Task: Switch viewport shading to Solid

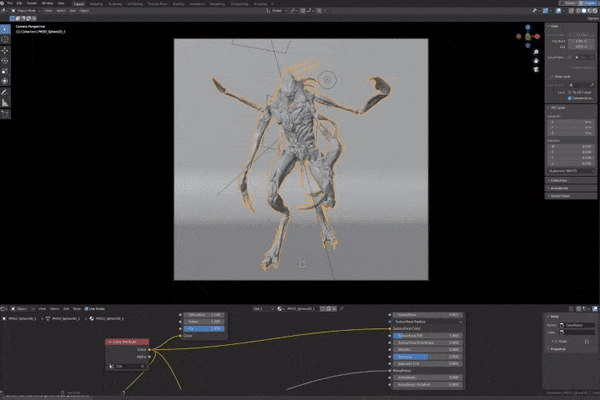Action: tap(584, 11)
